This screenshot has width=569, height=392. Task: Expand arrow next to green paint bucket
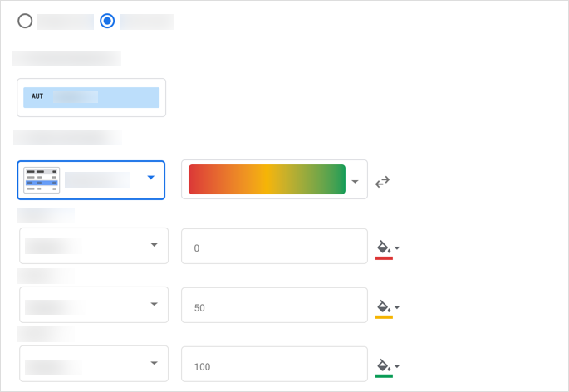click(x=397, y=366)
